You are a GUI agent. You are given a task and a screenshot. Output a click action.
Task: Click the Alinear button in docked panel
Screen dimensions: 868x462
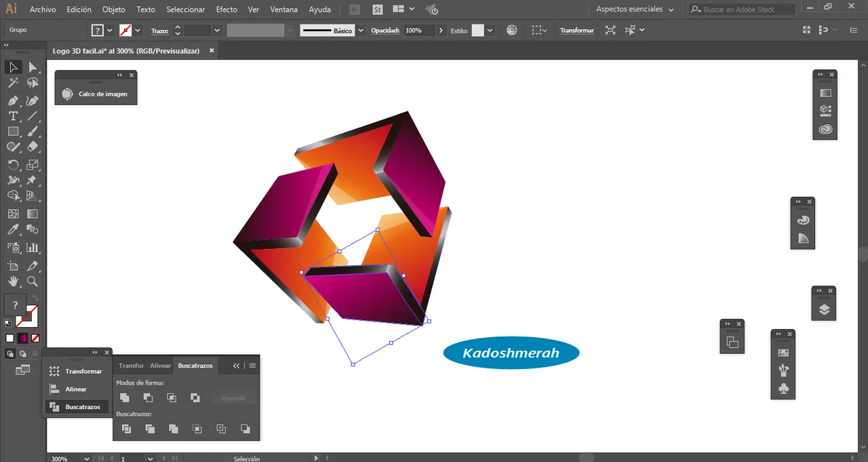click(76, 389)
